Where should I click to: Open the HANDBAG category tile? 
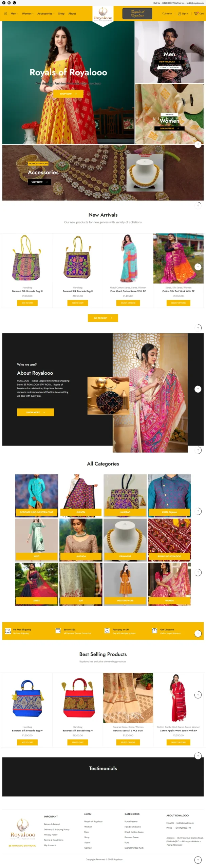pyautogui.click(x=125, y=495)
